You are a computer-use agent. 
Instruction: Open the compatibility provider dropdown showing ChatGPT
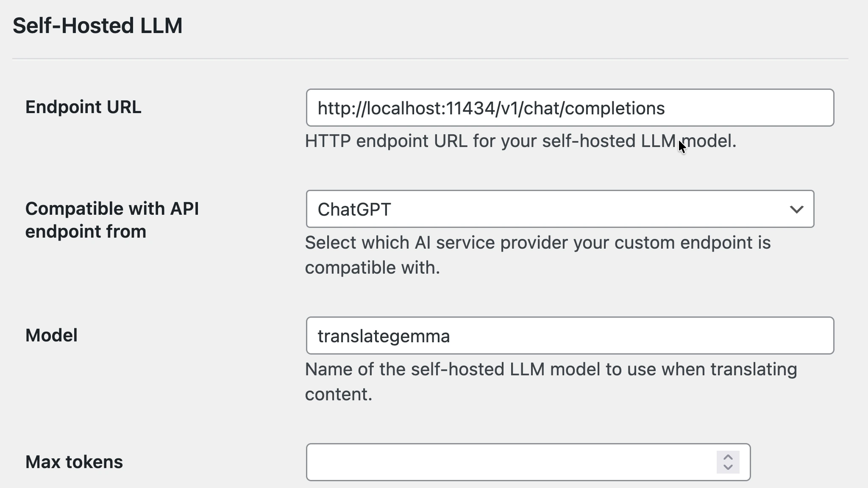pos(559,209)
